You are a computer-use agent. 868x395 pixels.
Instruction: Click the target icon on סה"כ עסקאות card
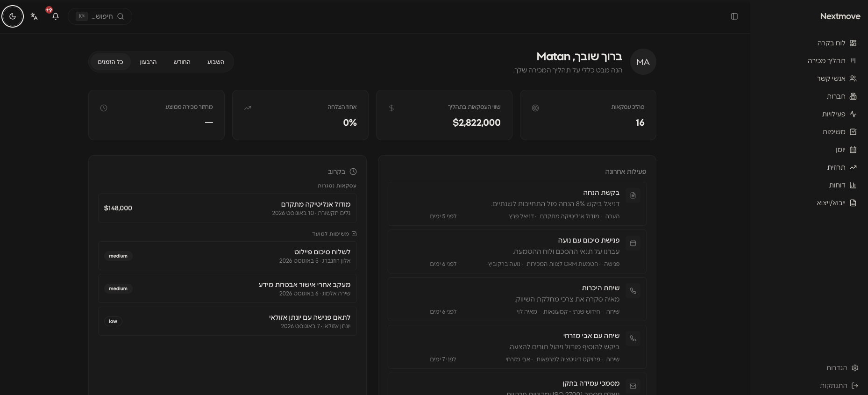[x=535, y=108]
